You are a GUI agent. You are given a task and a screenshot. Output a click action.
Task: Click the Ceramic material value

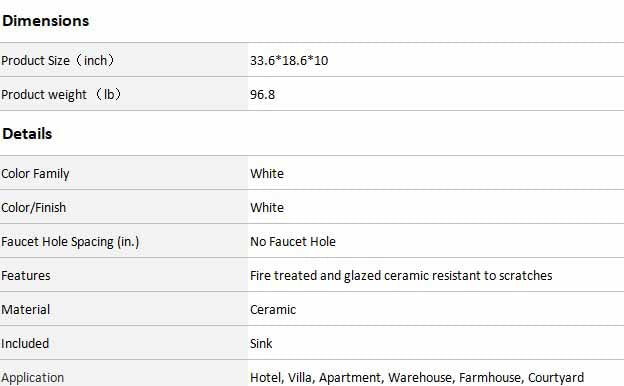coord(273,309)
